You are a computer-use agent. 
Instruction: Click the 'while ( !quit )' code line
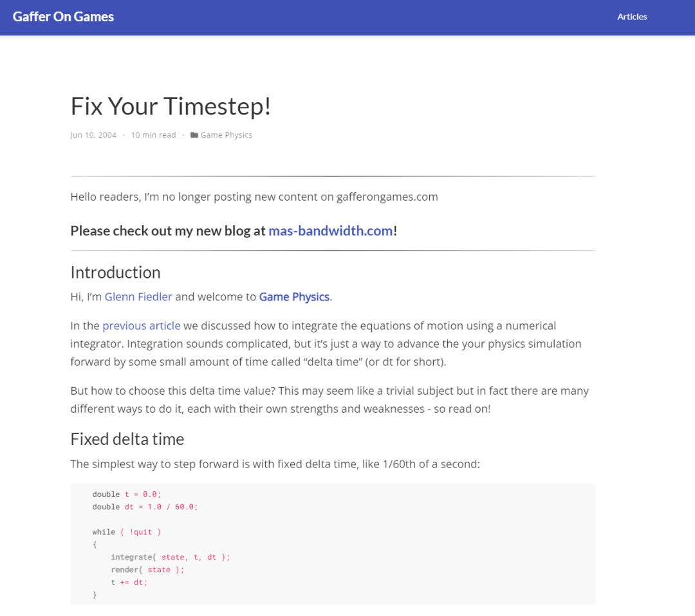[127, 532]
